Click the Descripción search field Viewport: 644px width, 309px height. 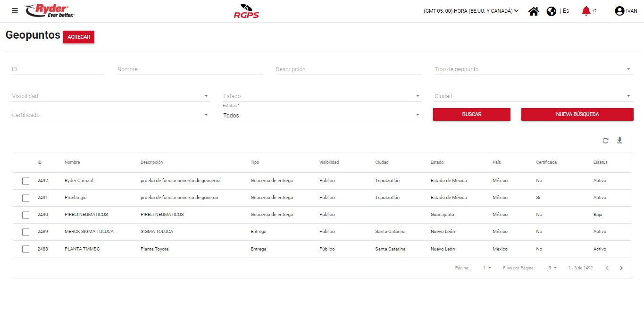point(348,69)
